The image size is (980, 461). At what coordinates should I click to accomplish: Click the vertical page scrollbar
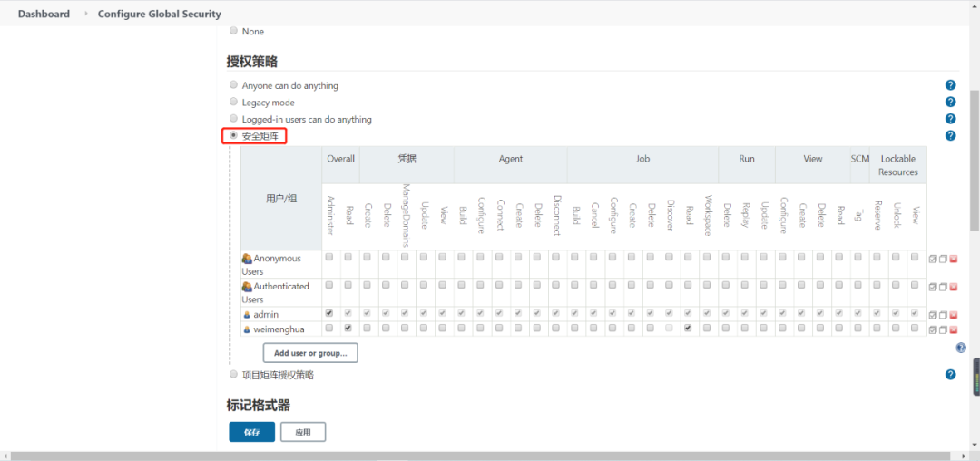pyautogui.click(x=975, y=160)
